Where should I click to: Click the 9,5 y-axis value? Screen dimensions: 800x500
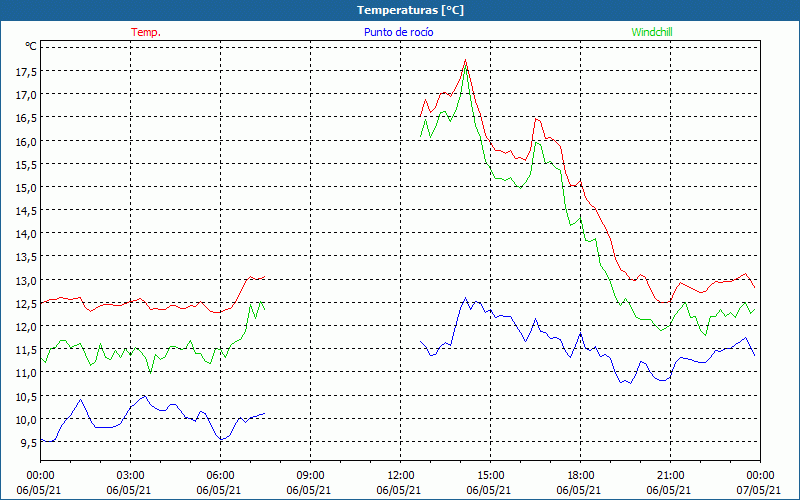pyautogui.click(x=29, y=443)
